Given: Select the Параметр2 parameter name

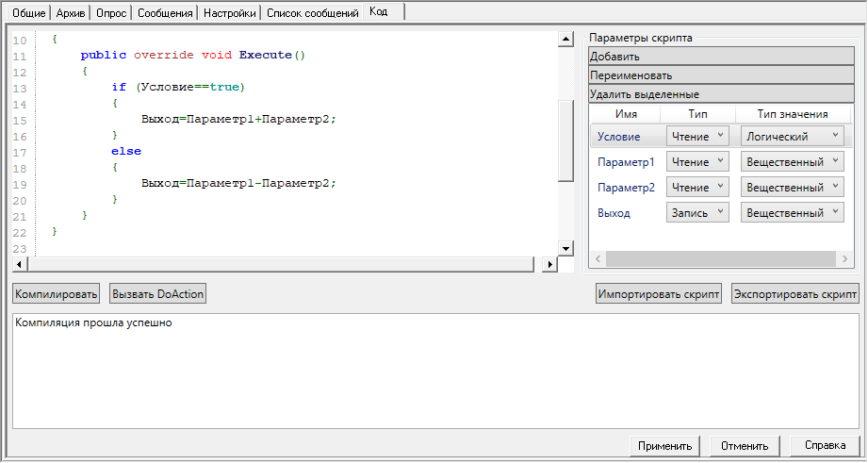Looking at the screenshot, I should click(626, 188).
